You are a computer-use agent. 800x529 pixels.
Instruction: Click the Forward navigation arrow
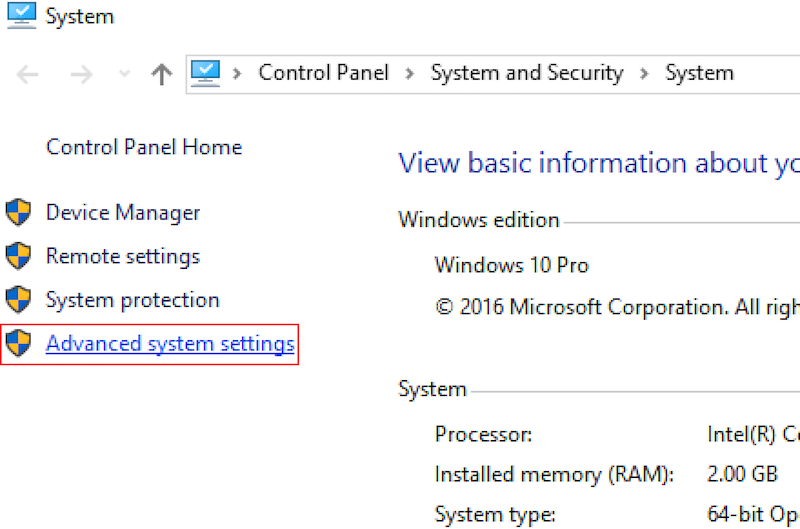(82, 74)
